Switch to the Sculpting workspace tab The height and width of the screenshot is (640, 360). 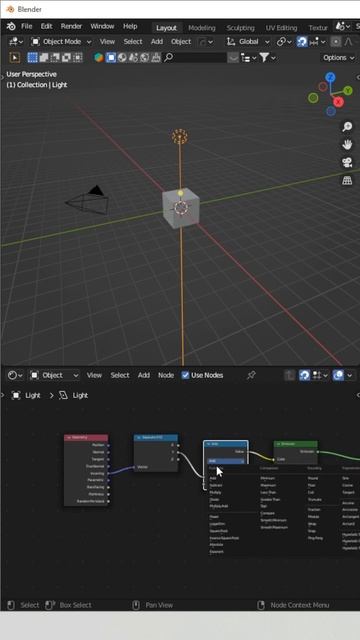pyautogui.click(x=240, y=28)
